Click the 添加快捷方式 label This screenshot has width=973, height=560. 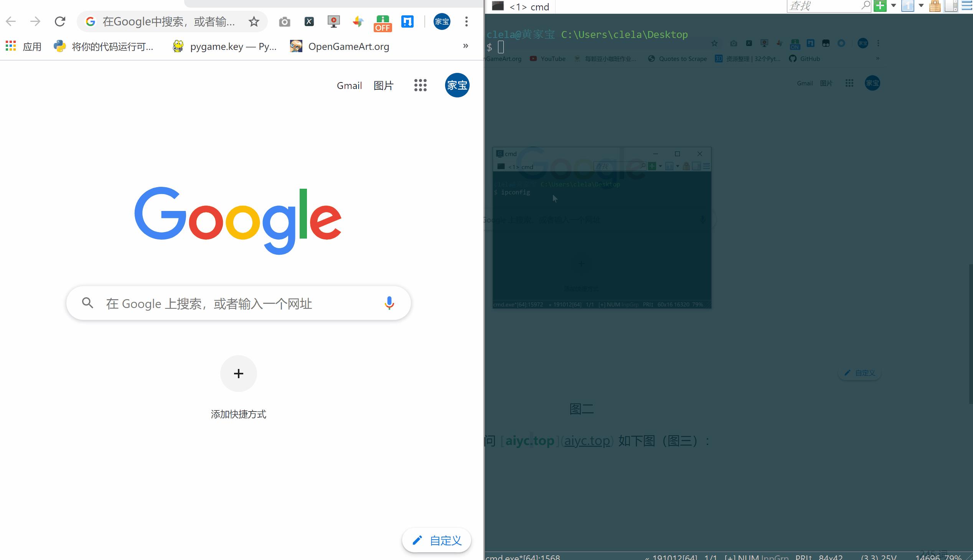pyautogui.click(x=239, y=414)
